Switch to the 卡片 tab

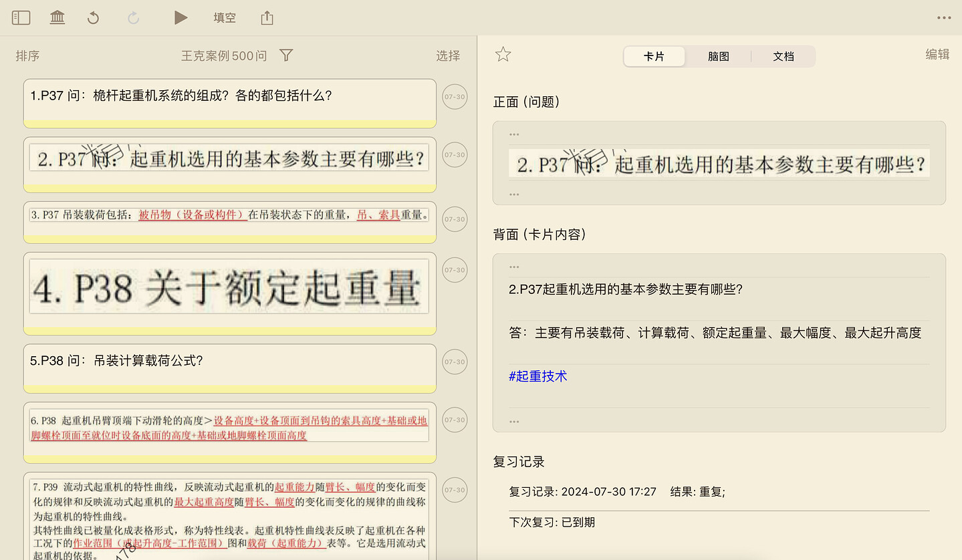(654, 57)
